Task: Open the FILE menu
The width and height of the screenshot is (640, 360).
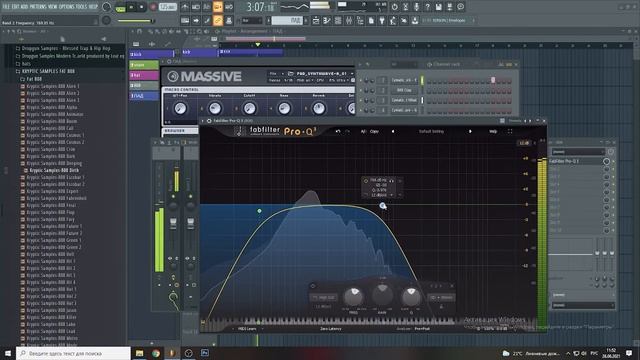Action: click(6, 7)
